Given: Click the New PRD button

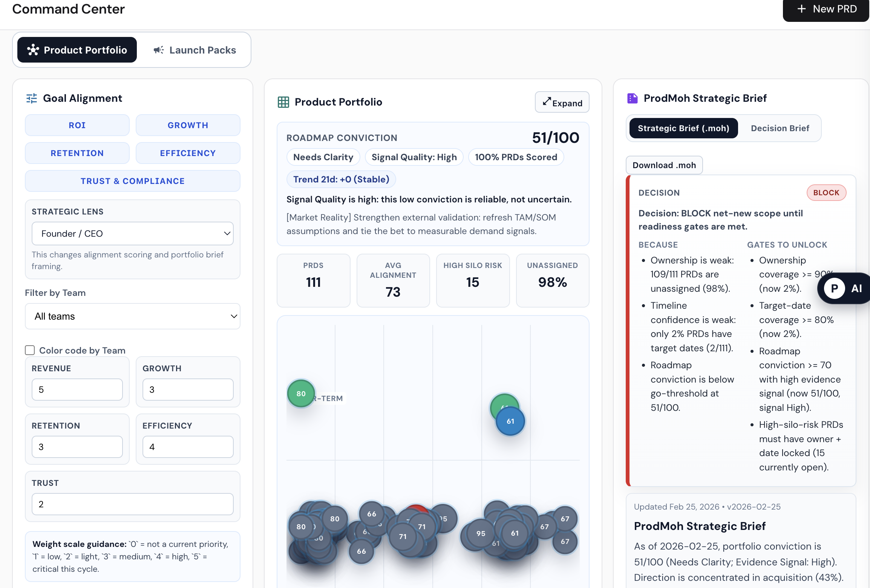Looking at the screenshot, I should pyautogui.click(x=826, y=8).
